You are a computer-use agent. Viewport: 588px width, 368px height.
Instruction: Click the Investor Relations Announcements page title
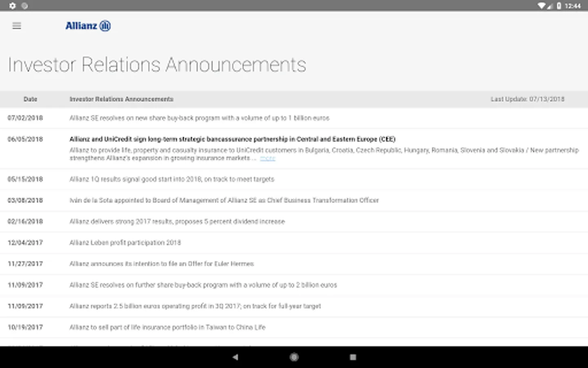click(x=157, y=65)
